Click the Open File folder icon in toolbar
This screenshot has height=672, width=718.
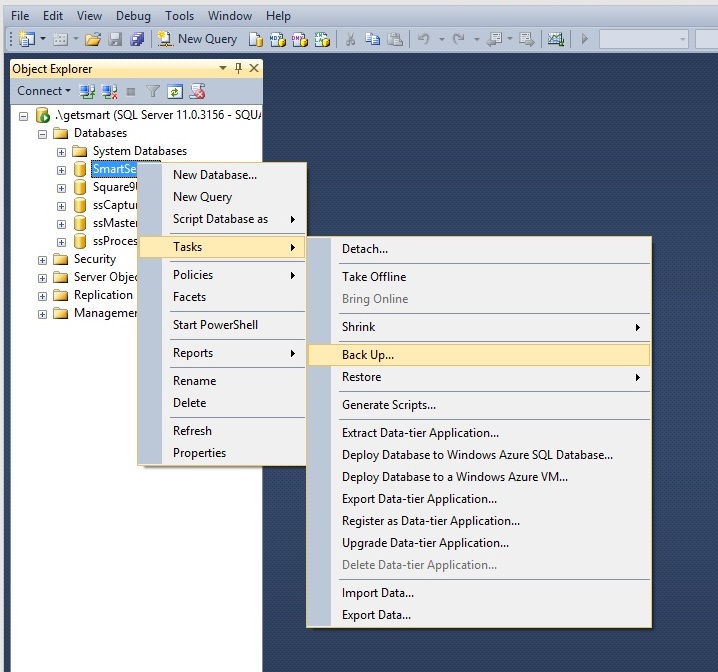click(x=92, y=39)
